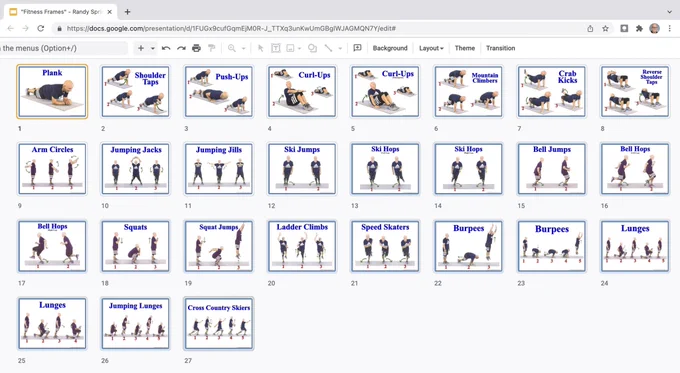Viewport: 680px width, 373px height.
Task: Open the zoom level dropdown arrow
Action: [x=243, y=48]
